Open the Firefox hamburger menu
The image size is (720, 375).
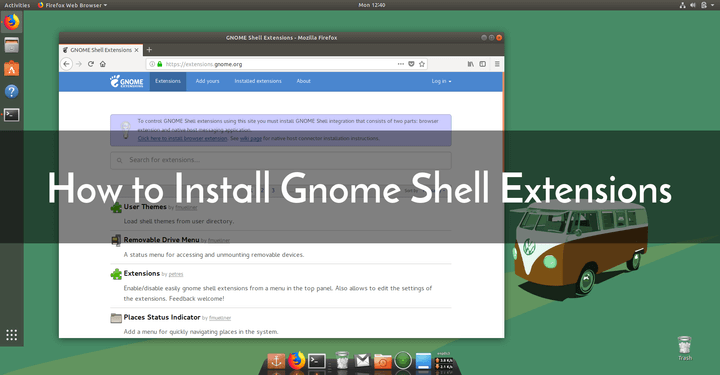pyautogui.click(x=497, y=64)
